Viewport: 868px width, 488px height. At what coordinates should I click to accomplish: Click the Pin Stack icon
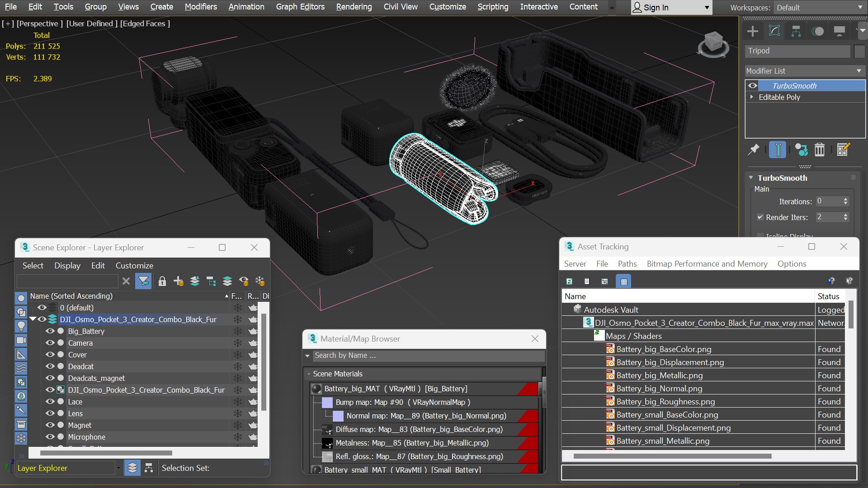pos(754,150)
